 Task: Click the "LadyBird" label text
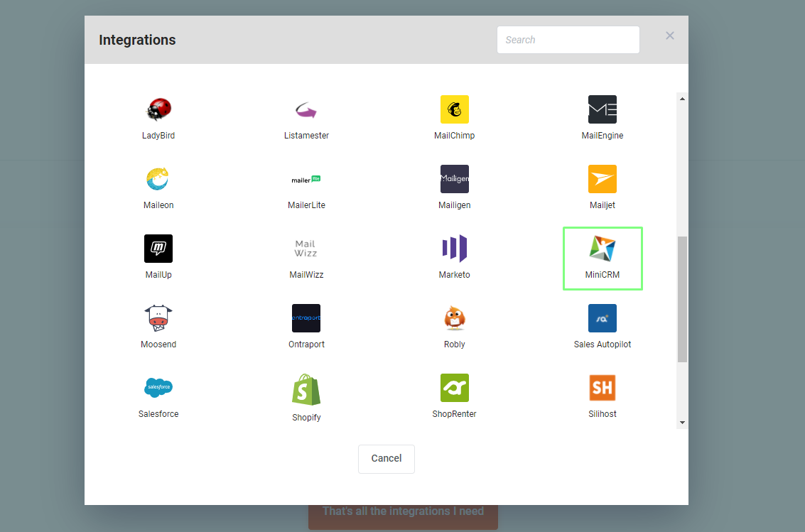[158, 136]
